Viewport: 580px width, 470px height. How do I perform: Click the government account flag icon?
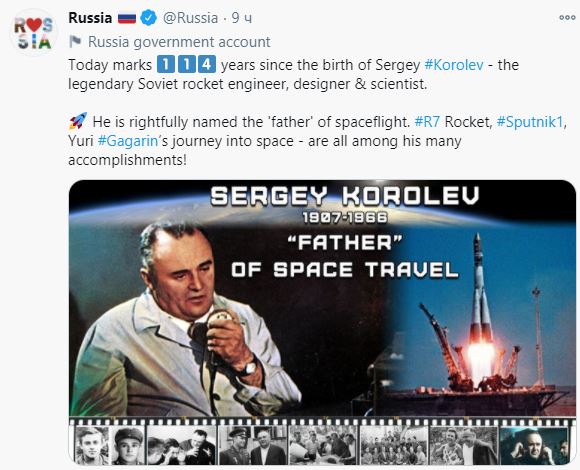point(75,41)
